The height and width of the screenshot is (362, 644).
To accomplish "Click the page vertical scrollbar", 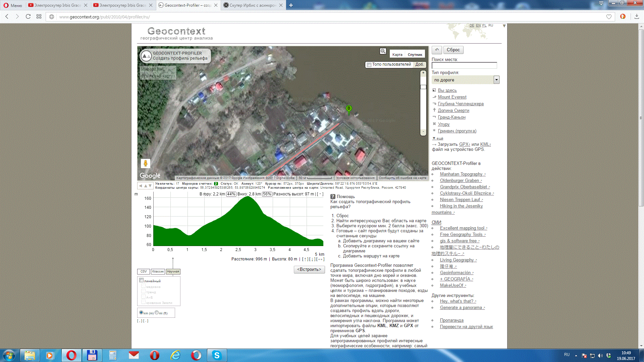I will [x=641, y=117].
